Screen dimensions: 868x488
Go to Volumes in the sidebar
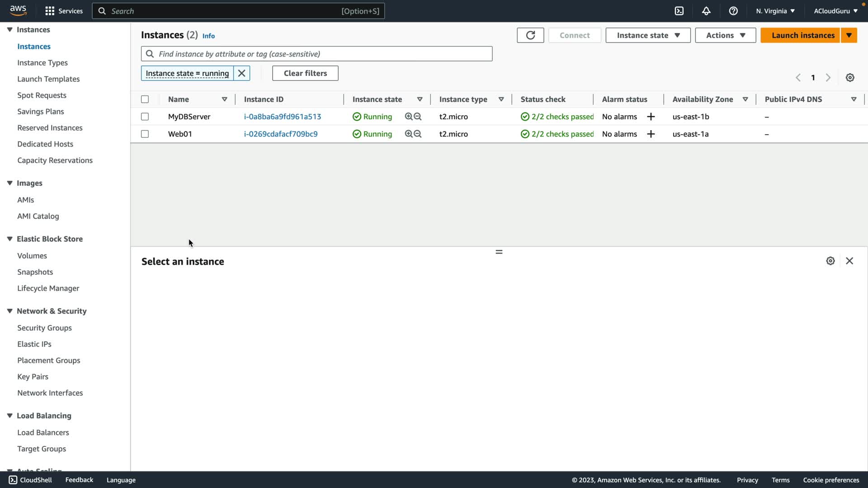[32, 256]
